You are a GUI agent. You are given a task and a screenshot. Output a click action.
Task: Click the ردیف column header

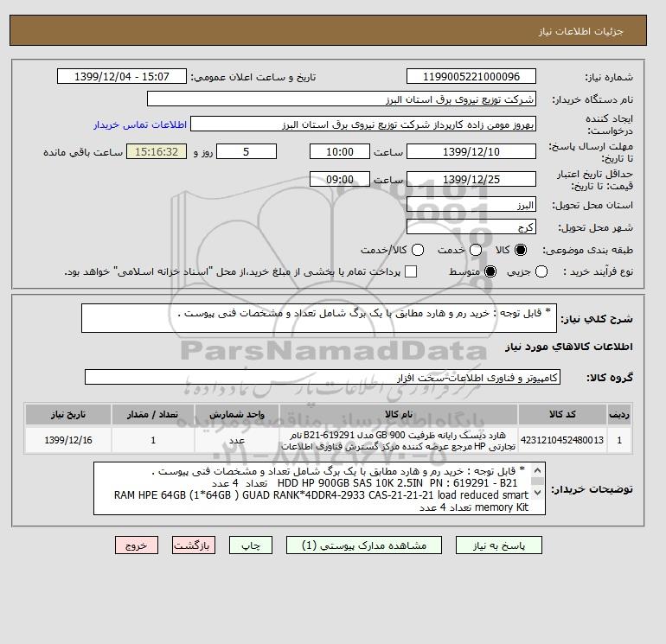(619, 414)
